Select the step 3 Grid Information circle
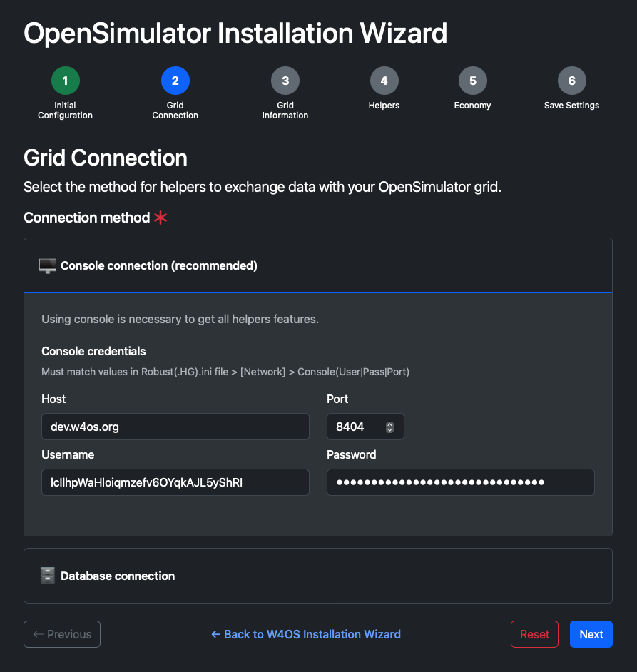This screenshot has width=637, height=672. (285, 81)
